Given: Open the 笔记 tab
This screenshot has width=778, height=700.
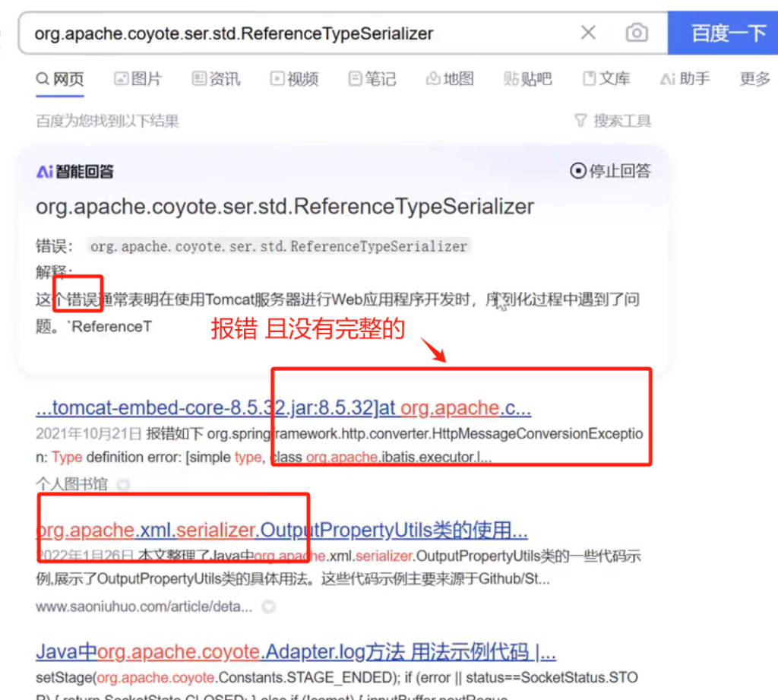Looking at the screenshot, I should coord(372,79).
